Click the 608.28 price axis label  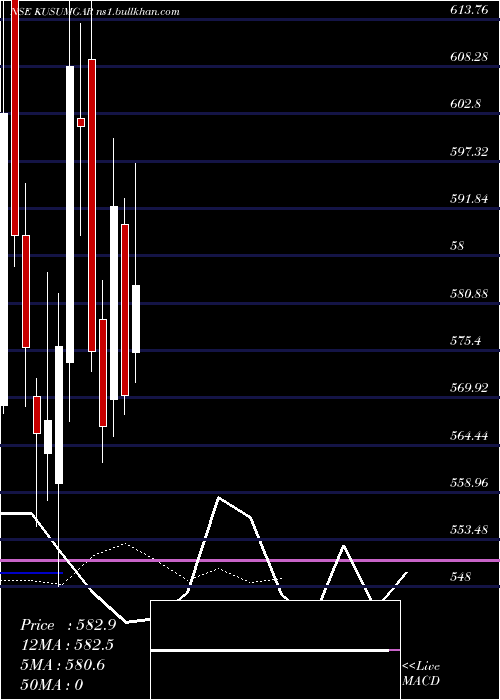pyautogui.click(x=469, y=57)
